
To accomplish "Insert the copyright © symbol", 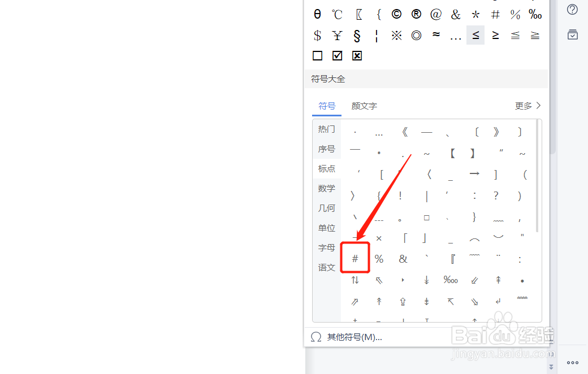I will click(396, 14).
